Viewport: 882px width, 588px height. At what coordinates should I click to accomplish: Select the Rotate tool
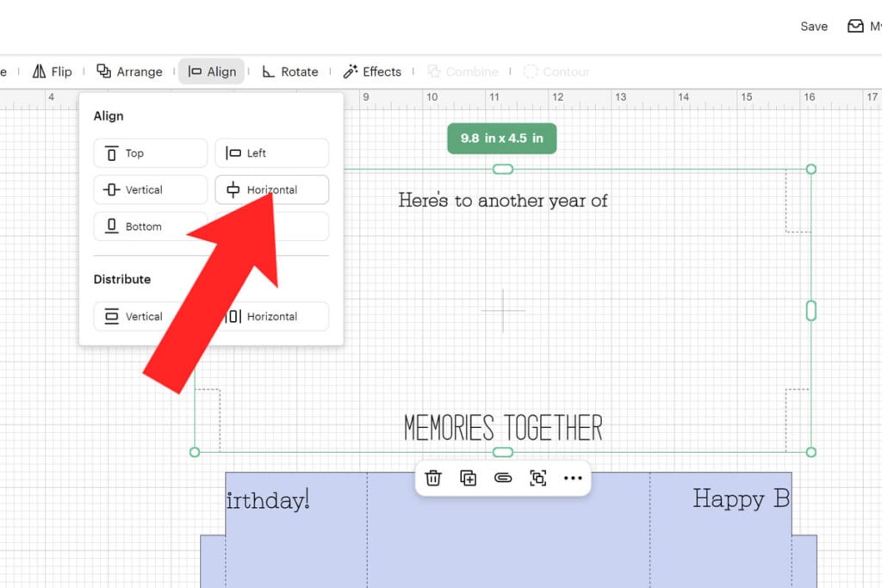click(290, 71)
